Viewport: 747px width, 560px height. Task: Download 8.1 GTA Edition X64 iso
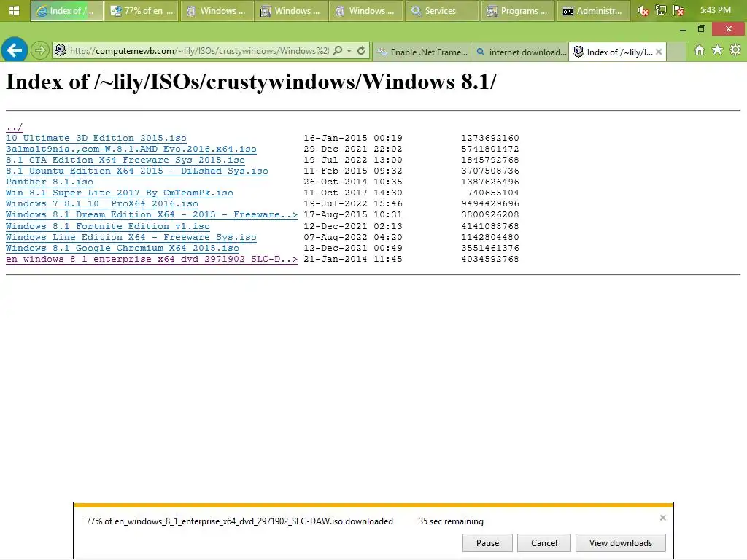[125, 160]
